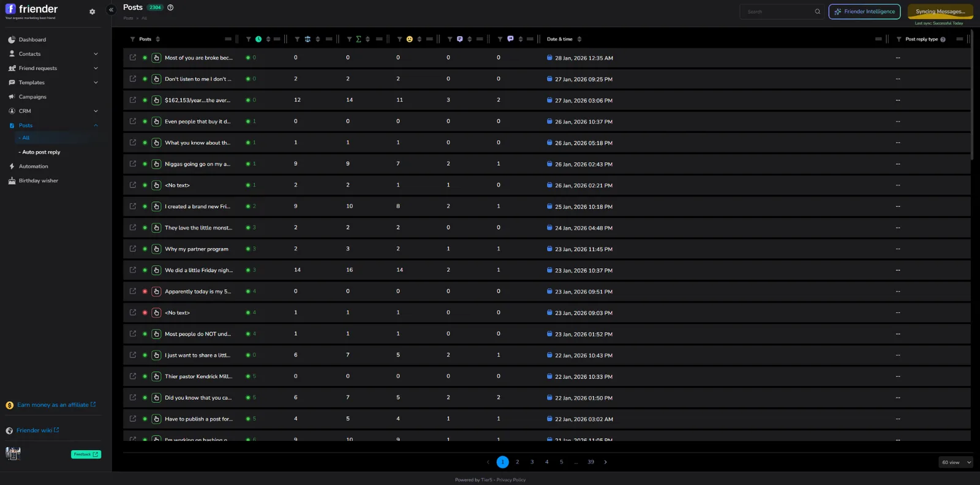Screen dimensions: 980x485
Task: Toggle red status dot on 23 Jan 09:03 PM row
Action: tap(145, 312)
